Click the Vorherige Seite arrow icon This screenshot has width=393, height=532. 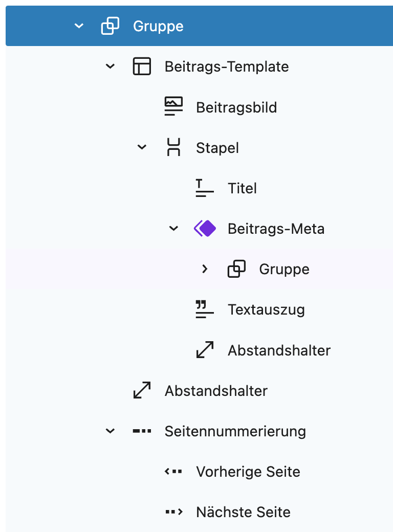pyautogui.click(x=173, y=472)
